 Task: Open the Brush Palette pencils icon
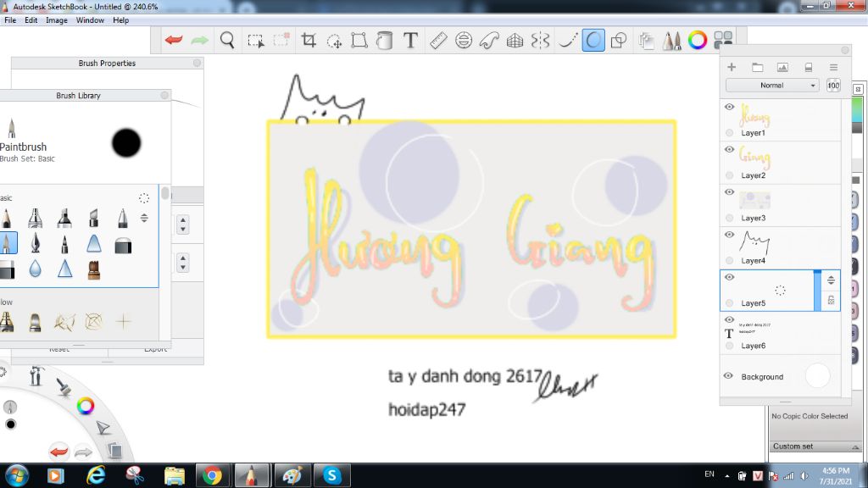point(671,40)
